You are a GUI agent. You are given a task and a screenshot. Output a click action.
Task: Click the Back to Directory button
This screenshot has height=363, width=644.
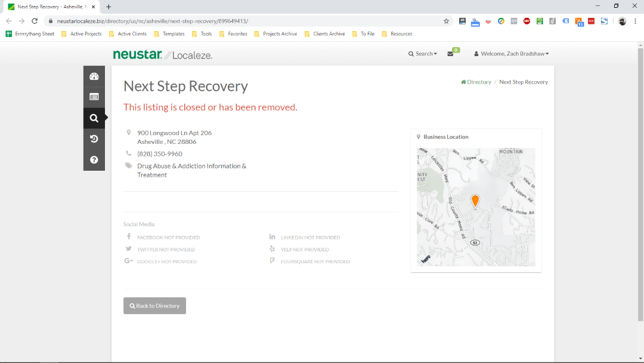tap(154, 306)
